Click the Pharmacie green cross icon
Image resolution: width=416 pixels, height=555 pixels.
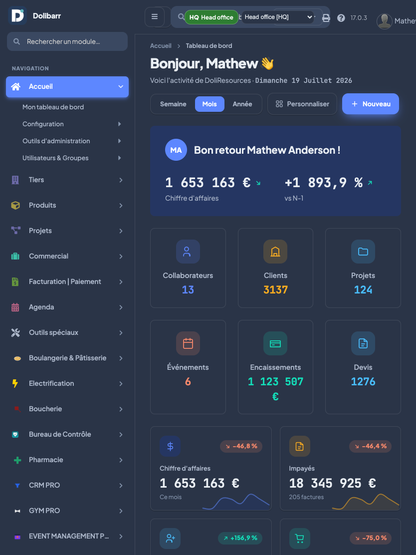17,460
